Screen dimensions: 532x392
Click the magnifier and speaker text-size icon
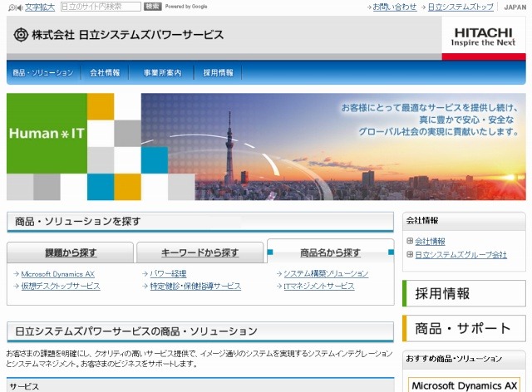16,7
